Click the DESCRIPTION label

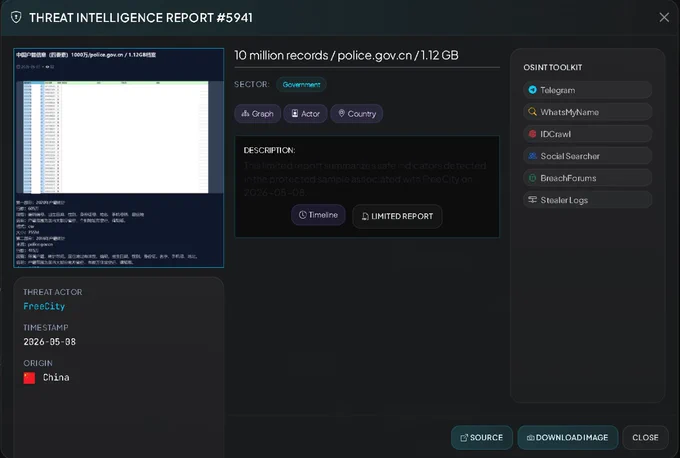tap(269, 150)
